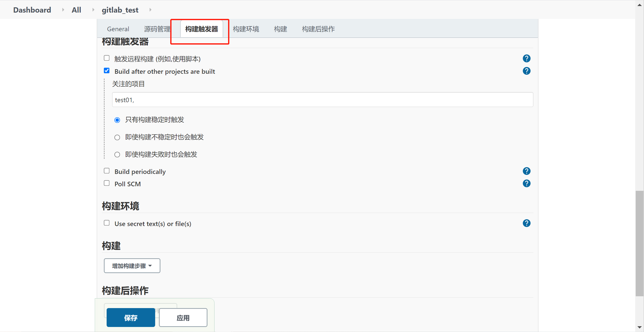This screenshot has height=332, width=644.
Task: Select radio 即使构建失败时也会触发
Action: 117,155
